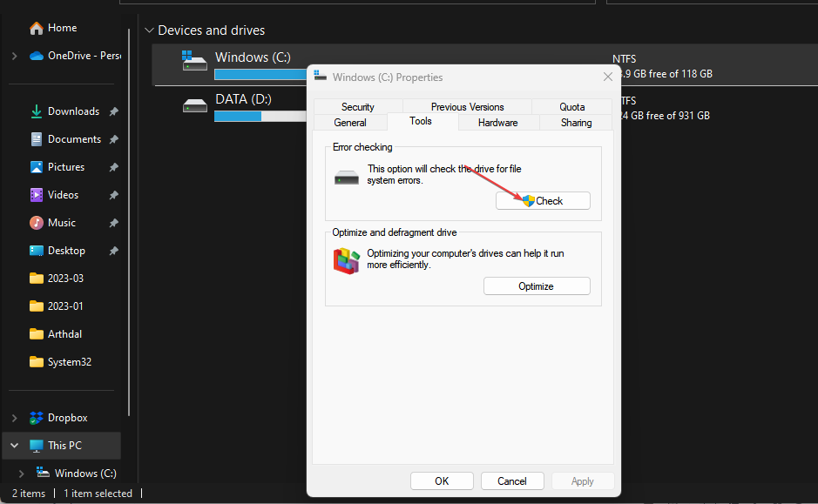Click the Windows (C:) capacity bar

click(x=260, y=75)
